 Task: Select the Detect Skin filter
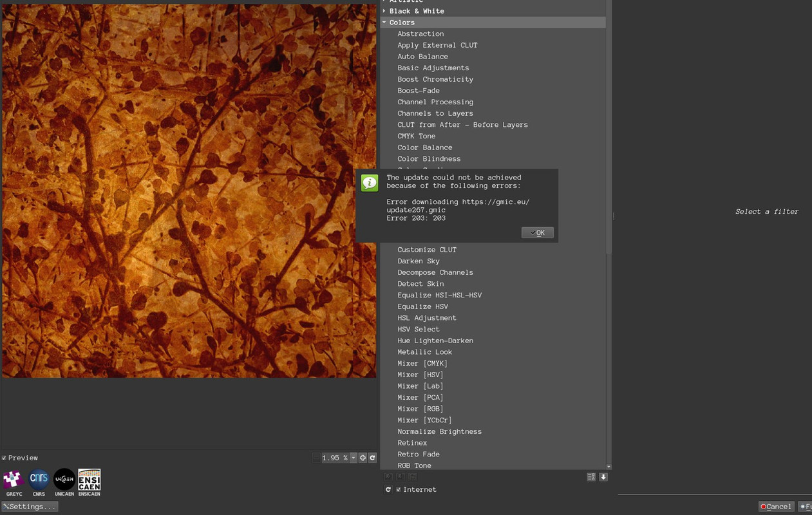tap(420, 284)
